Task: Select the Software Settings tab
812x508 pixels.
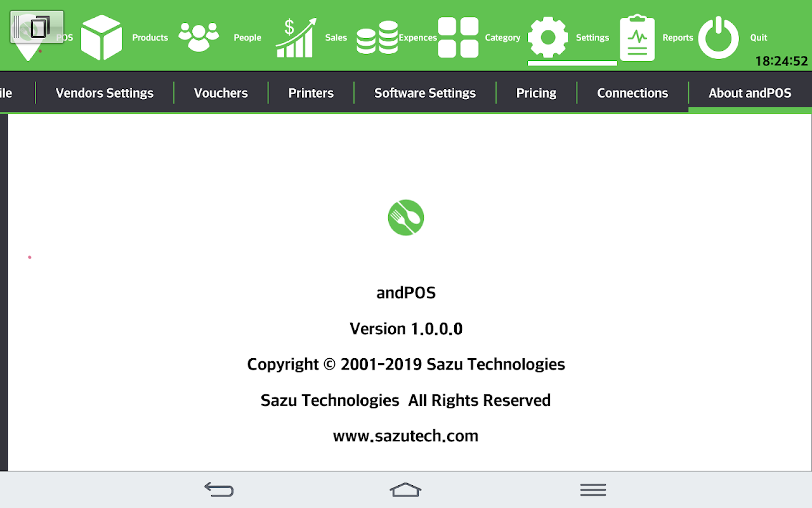Action: coord(425,93)
